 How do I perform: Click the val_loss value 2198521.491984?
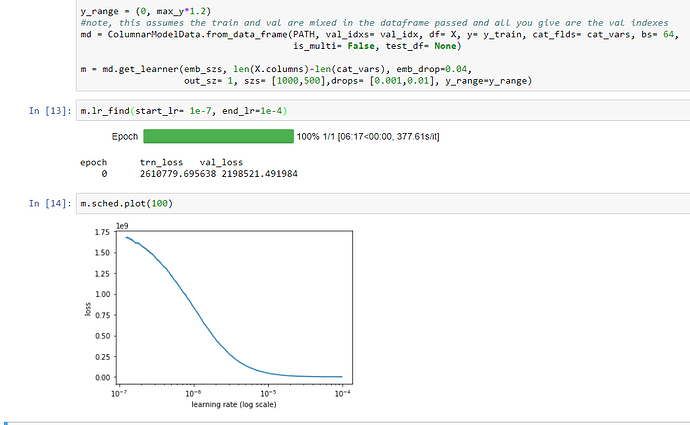[260, 174]
